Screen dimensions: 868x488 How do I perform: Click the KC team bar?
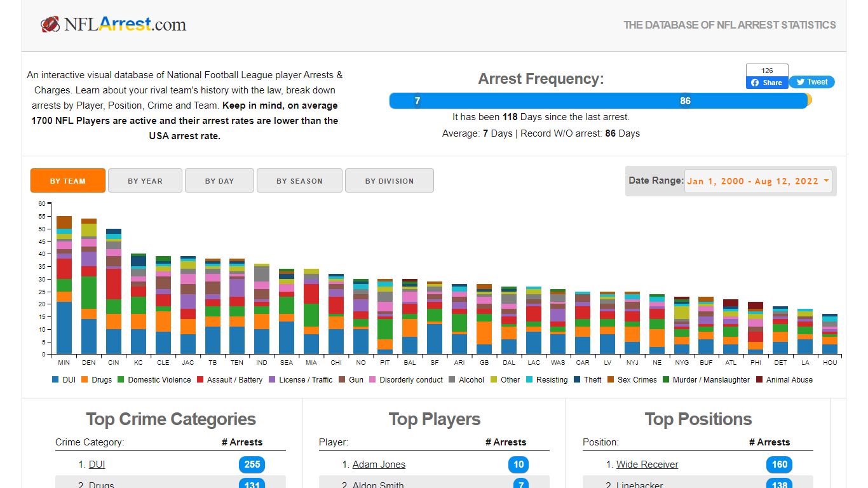click(139, 304)
